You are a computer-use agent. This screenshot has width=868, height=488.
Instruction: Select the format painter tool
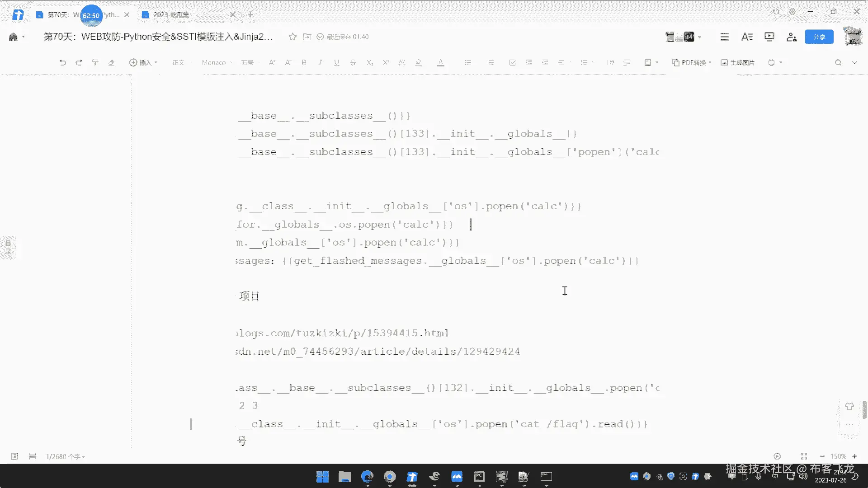click(x=95, y=63)
